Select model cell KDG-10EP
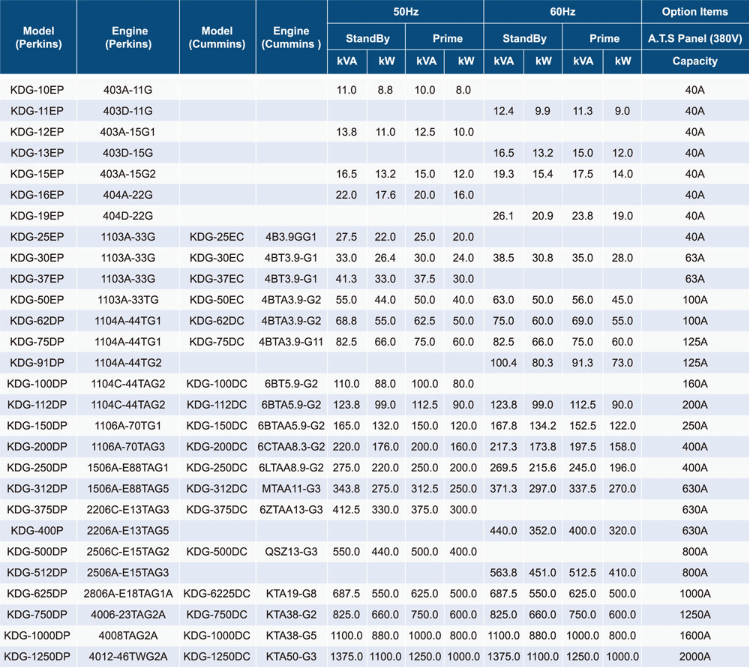Screen dimensions: 749x667 (37, 90)
